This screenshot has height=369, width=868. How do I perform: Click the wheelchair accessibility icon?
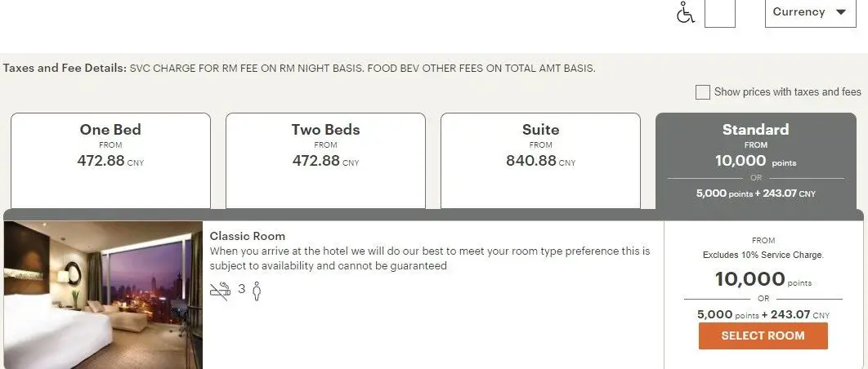[x=685, y=13]
